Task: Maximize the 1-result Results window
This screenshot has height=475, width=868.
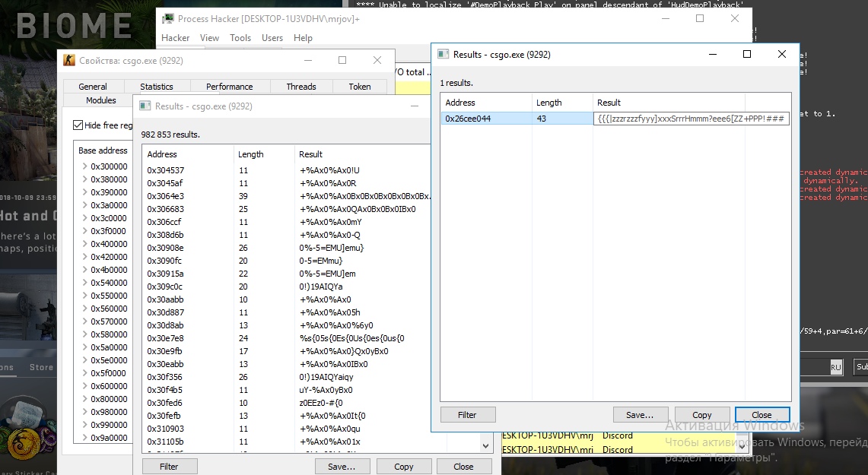Action: (746, 54)
